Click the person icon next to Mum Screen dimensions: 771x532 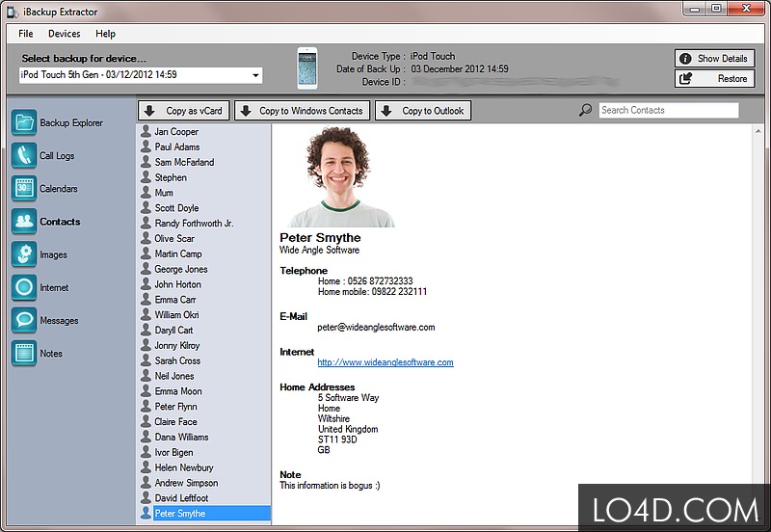click(146, 192)
